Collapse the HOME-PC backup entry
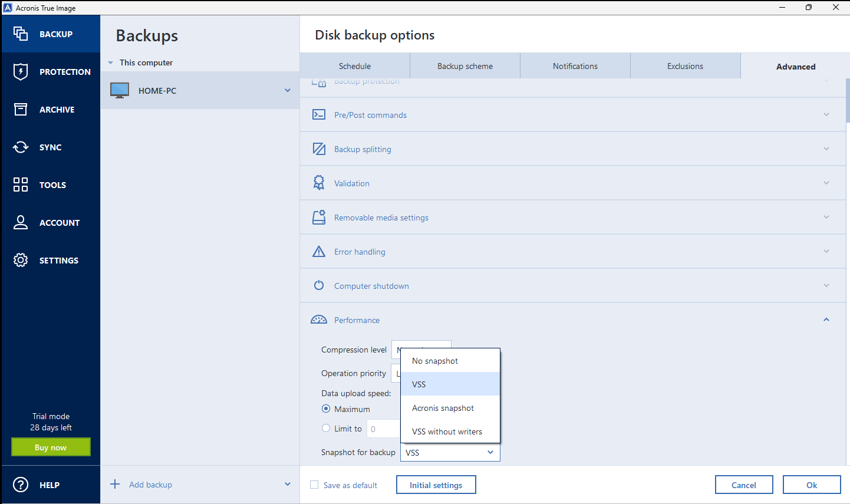The width and height of the screenshot is (850, 504). tap(287, 90)
